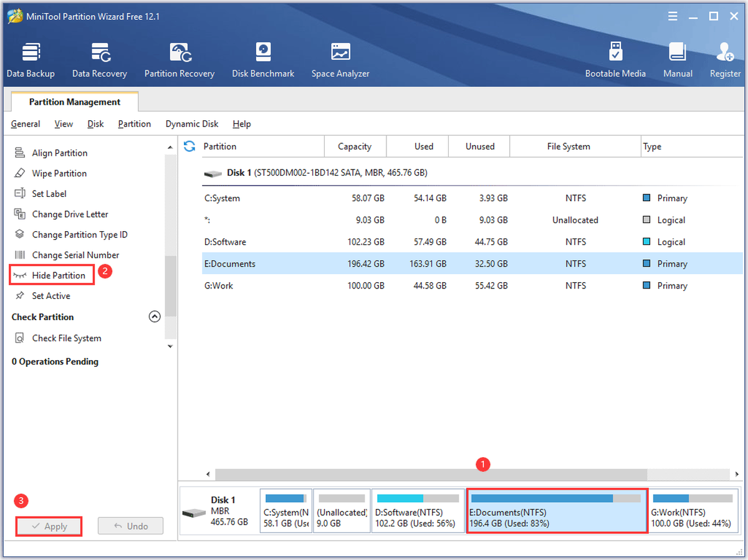
Task: Click the horizontal scrollbar left arrow
Action: click(x=209, y=474)
